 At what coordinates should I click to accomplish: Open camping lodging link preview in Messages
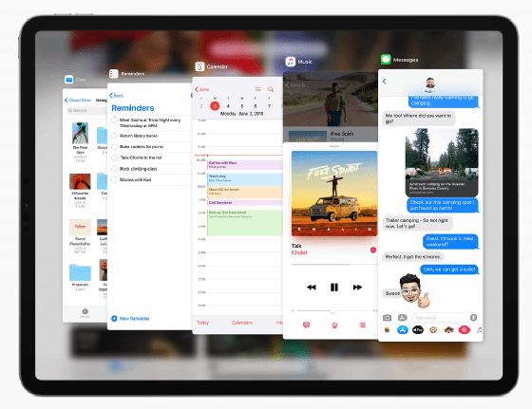442,162
